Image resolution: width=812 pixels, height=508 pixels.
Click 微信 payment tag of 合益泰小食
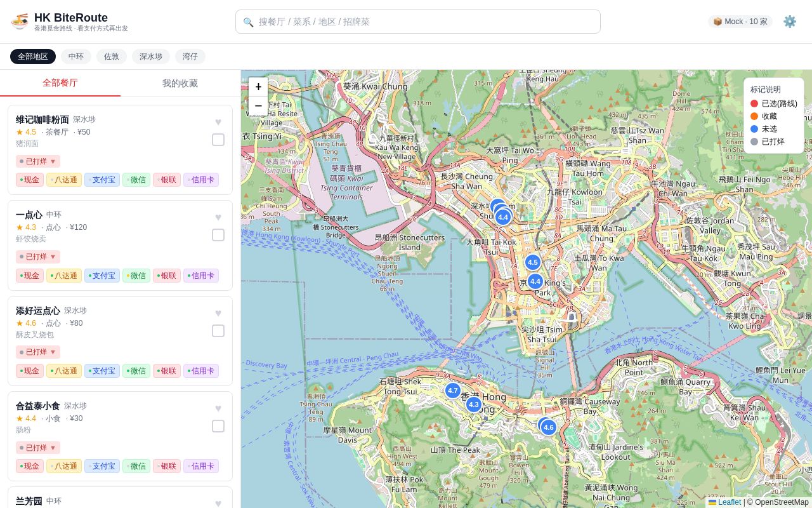click(x=136, y=466)
